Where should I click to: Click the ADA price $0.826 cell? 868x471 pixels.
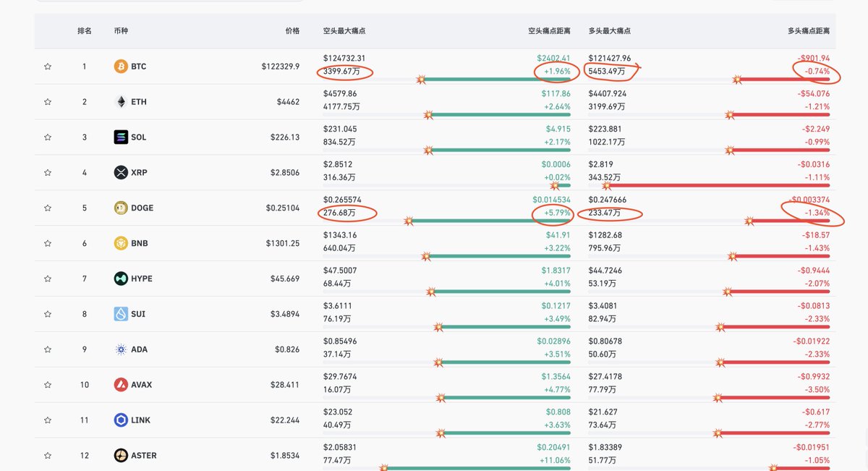coord(289,350)
